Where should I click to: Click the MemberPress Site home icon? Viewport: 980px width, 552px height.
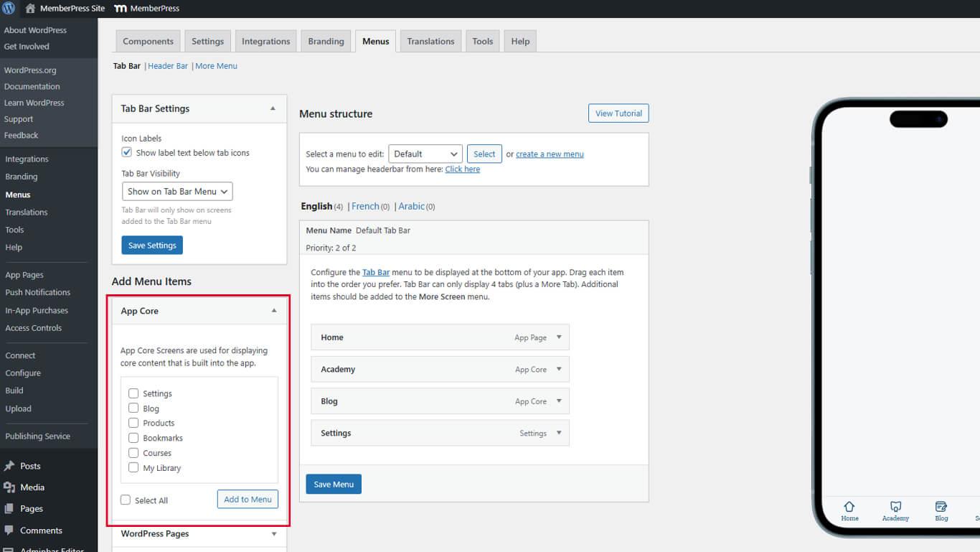point(30,9)
